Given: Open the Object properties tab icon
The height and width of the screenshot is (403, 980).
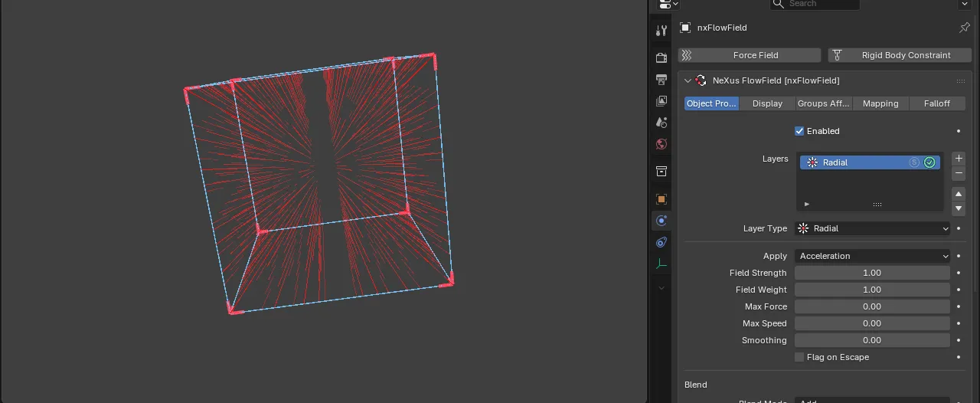Looking at the screenshot, I should click(661, 199).
